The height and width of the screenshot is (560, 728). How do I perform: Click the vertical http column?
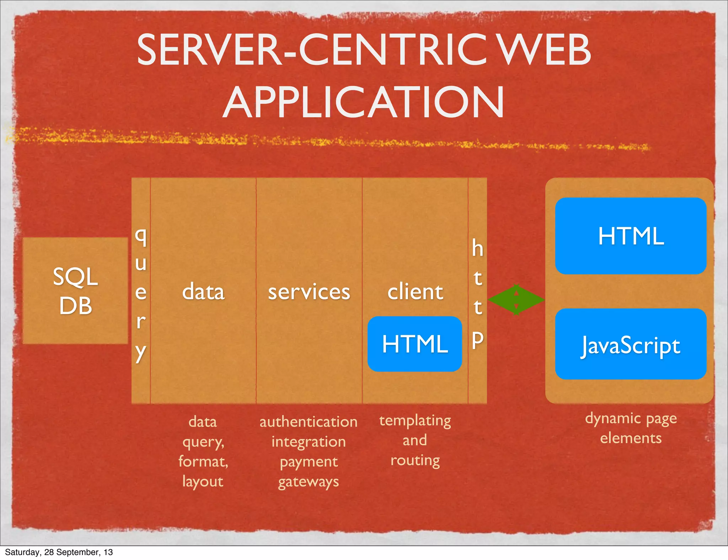click(478, 291)
